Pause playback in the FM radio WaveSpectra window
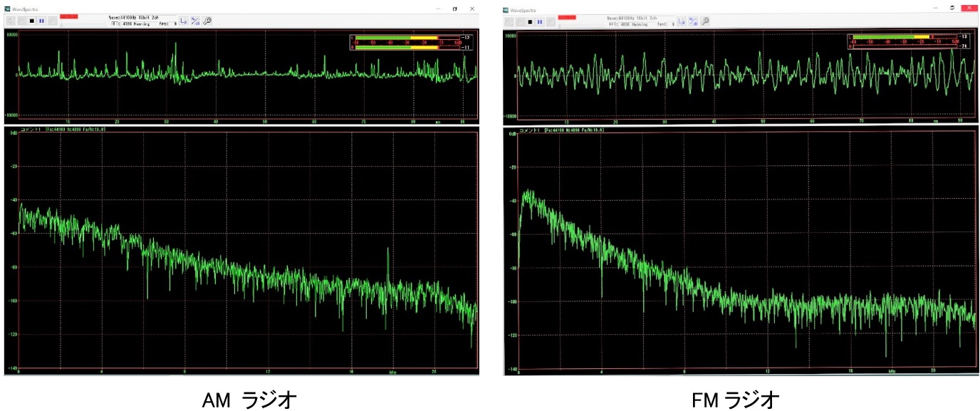Screen dimensions: 980x411 click(x=540, y=22)
